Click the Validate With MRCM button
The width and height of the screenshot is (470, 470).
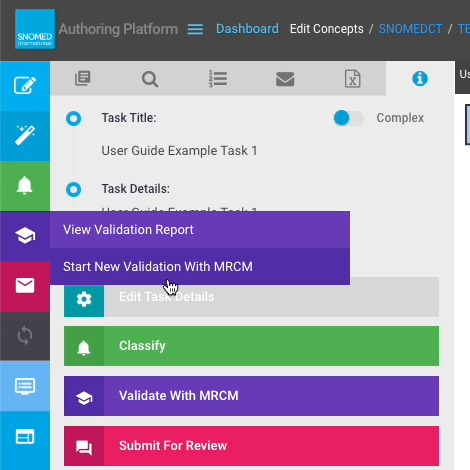point(251,396)
